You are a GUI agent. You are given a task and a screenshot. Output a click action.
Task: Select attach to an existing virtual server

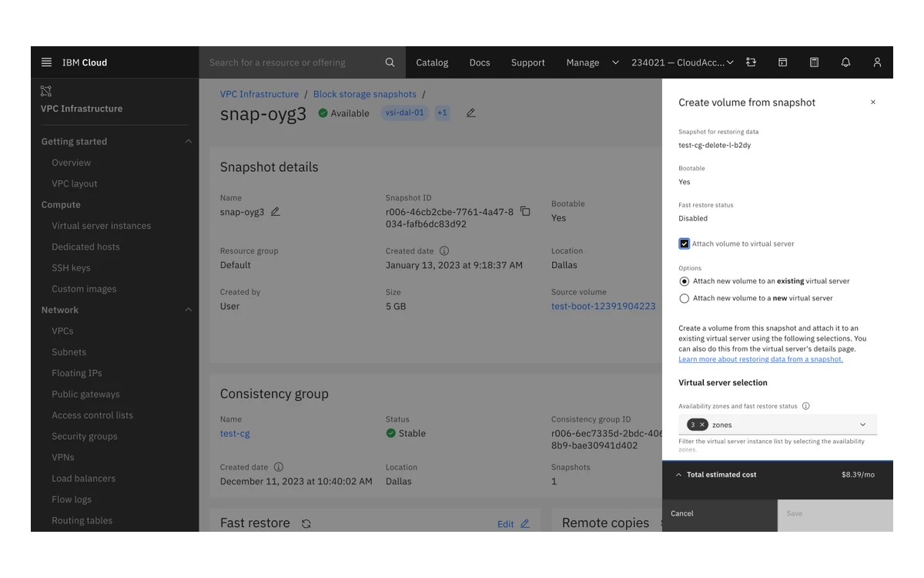684,281
